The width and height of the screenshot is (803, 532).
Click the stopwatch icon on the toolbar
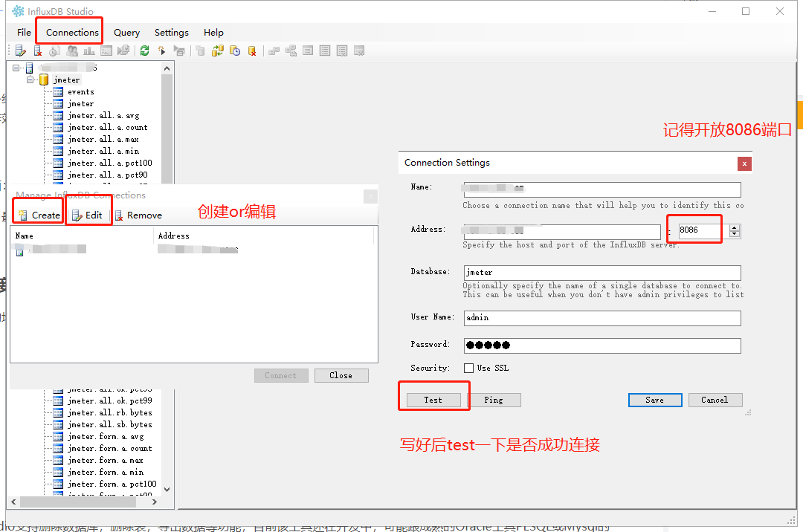pyautogui.click(x=54, y=50)
